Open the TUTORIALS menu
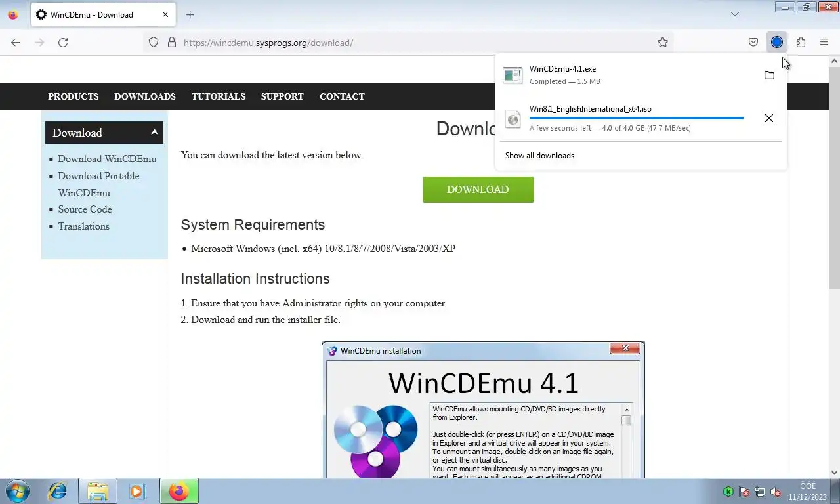 (219, 96)
